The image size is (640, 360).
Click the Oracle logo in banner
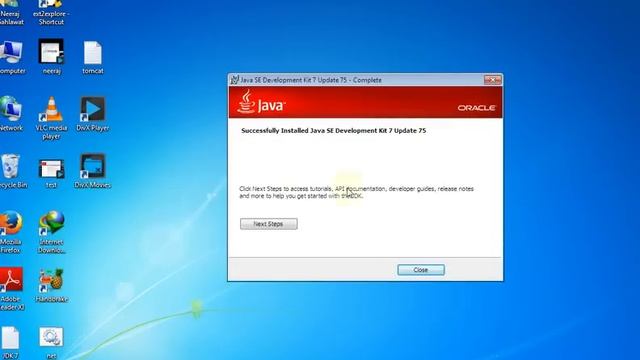pos(476,108)
